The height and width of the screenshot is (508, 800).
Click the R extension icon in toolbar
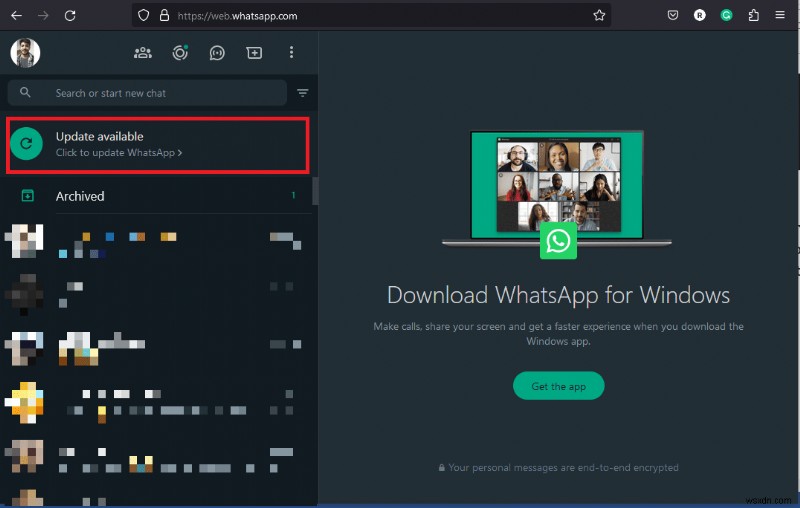pyautogui.click(x=699, y=15)
